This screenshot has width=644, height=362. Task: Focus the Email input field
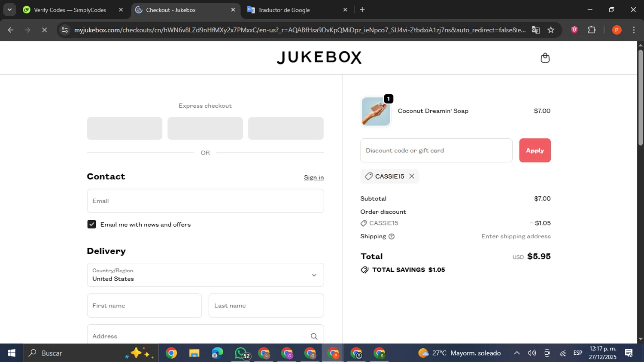pyautogui.click(x=205, y=201)
